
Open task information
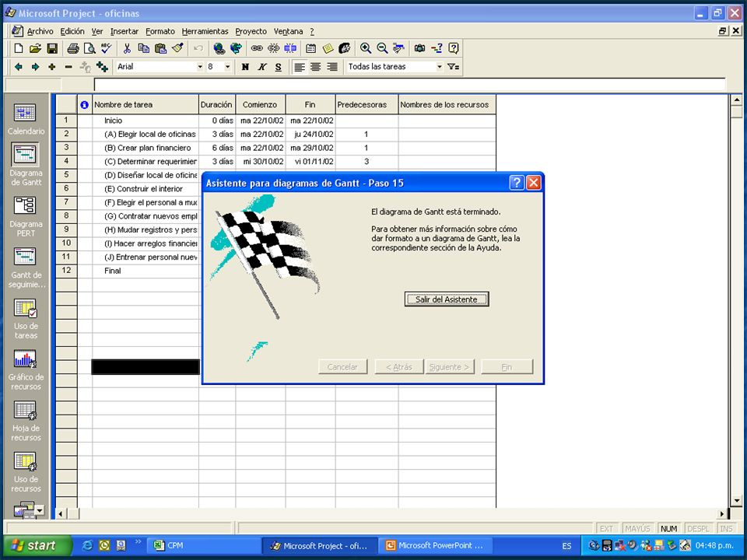pos(310,48)
